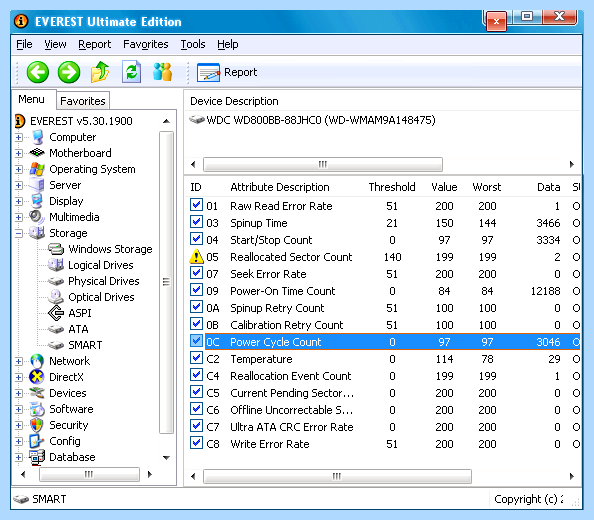Click the Value column header
The width and height of the screenshot is (594, 520).
point(444,187)
